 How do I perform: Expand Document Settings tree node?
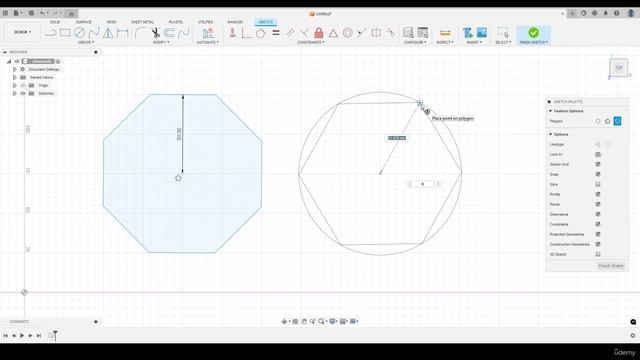[15, 69]
